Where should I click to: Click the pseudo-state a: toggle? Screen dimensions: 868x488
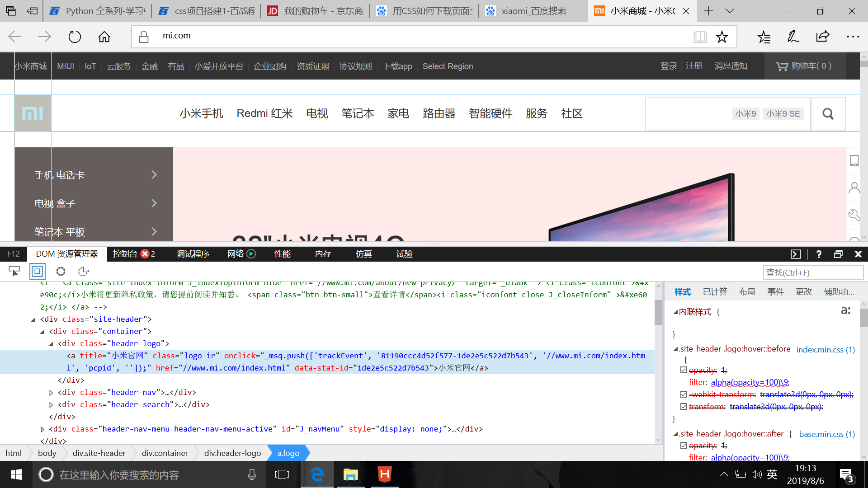pyautogui.click(x=845, y=310)
